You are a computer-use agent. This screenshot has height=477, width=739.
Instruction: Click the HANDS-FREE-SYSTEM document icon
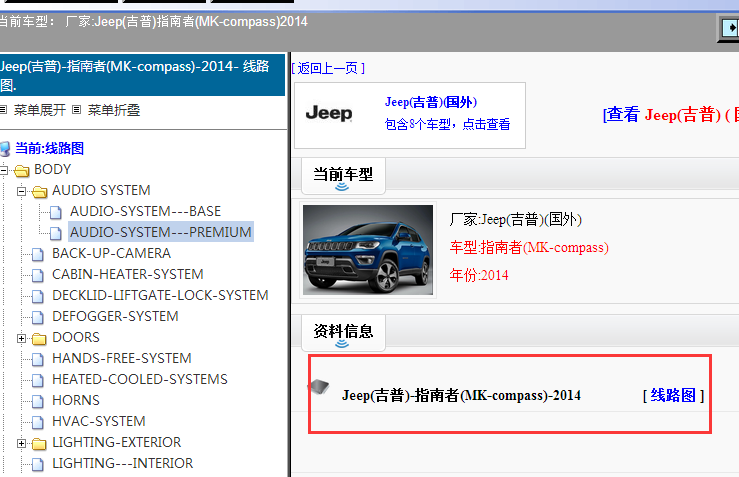[38, 359]
